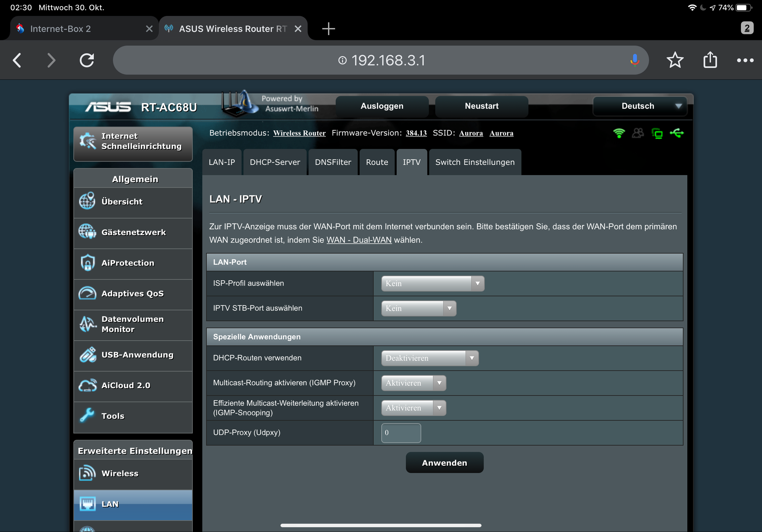This screenshot has width=762, height=532.
Task: Open the Deutsch language dropdown
Action: 640,106
